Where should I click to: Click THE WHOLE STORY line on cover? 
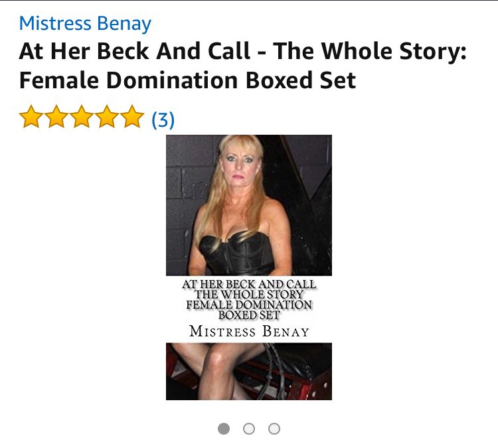[x=249, y=294]
